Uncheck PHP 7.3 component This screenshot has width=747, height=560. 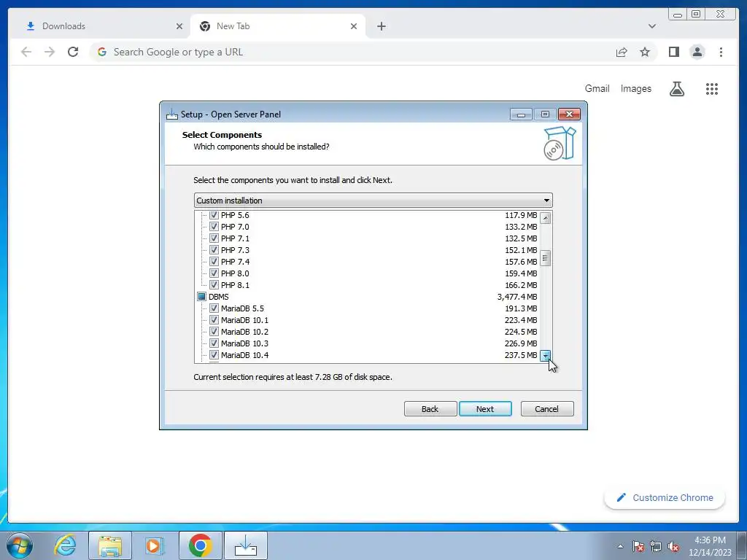214,250
